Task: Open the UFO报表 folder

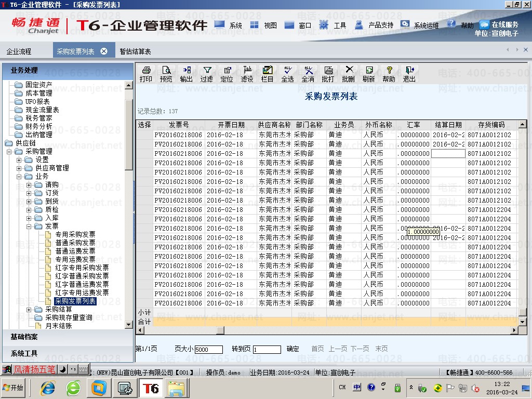Action: click(37, 101)
